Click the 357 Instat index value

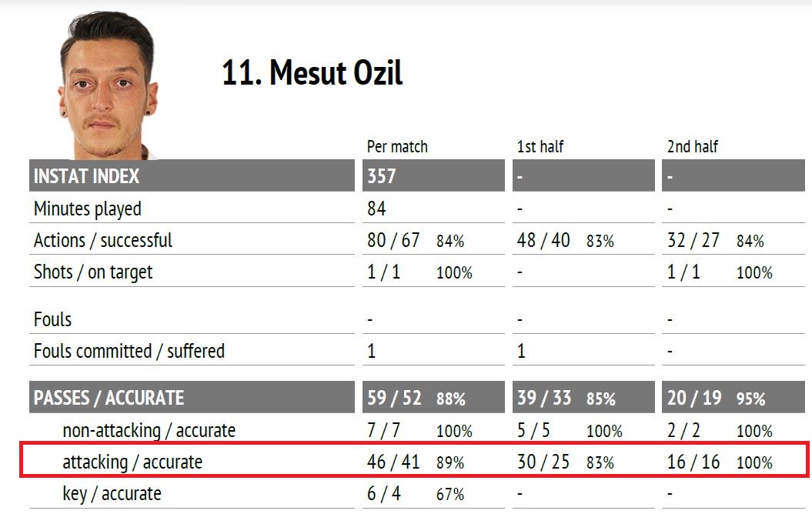pos(382,176)
